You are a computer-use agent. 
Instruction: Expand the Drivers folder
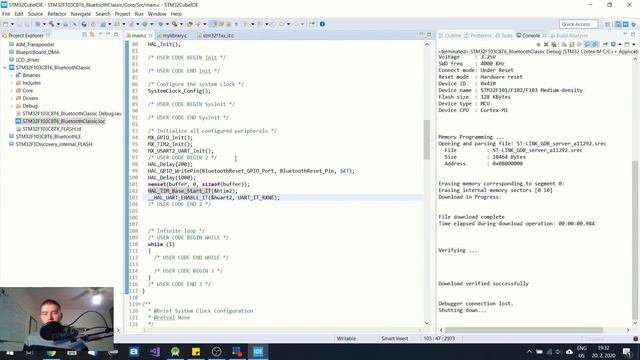tap(12, 98)
